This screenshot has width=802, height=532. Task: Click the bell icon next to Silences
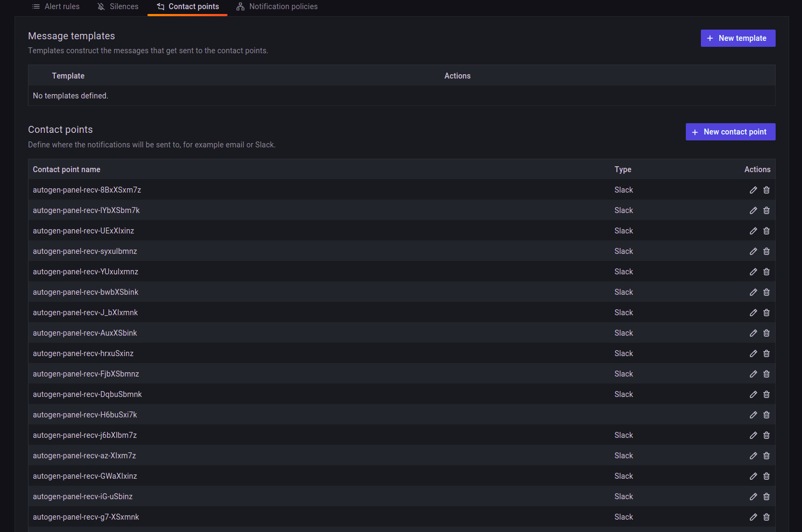tap(100, 6)
